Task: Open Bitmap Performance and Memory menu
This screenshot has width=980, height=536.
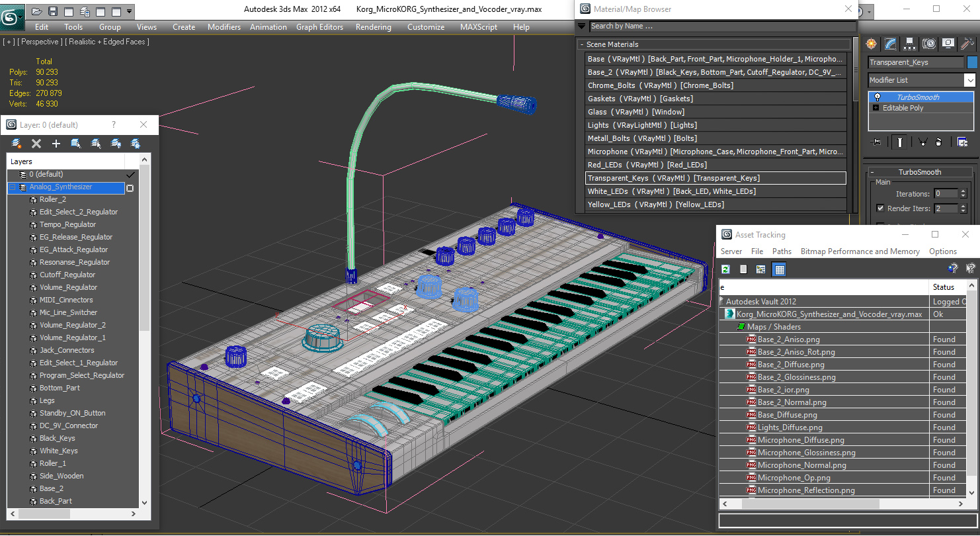Action: [860, 251]
